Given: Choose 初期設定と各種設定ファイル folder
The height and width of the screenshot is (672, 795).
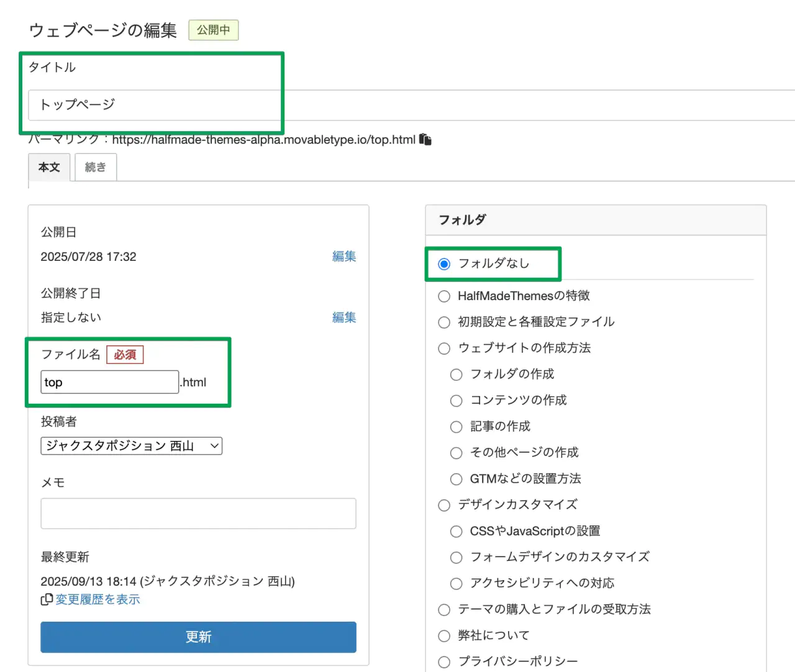Looking at the screenshot, I should pyautogui.click(x=444, y=322).
